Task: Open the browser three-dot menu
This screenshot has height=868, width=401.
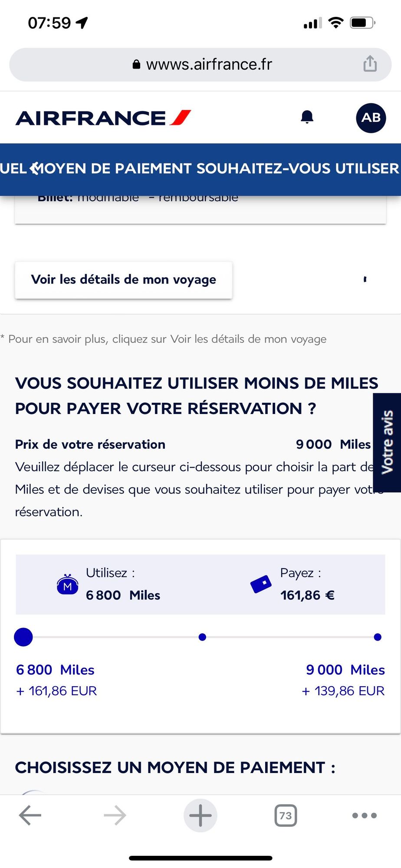Action: click(364, 815)
